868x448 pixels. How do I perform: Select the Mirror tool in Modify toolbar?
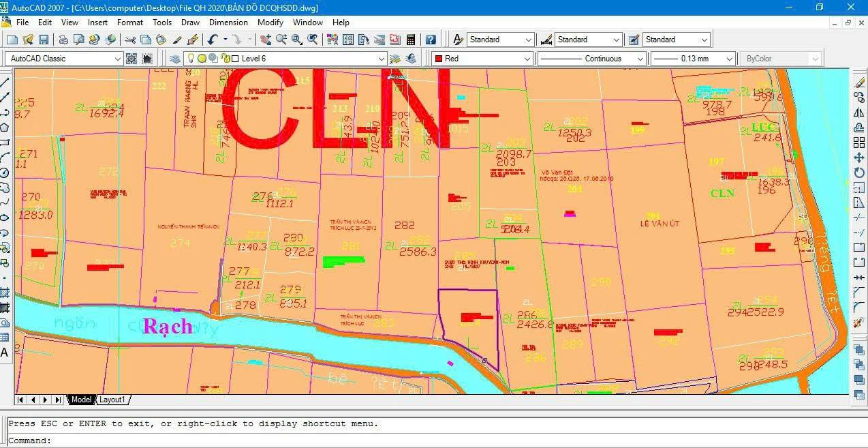(858, 113)
